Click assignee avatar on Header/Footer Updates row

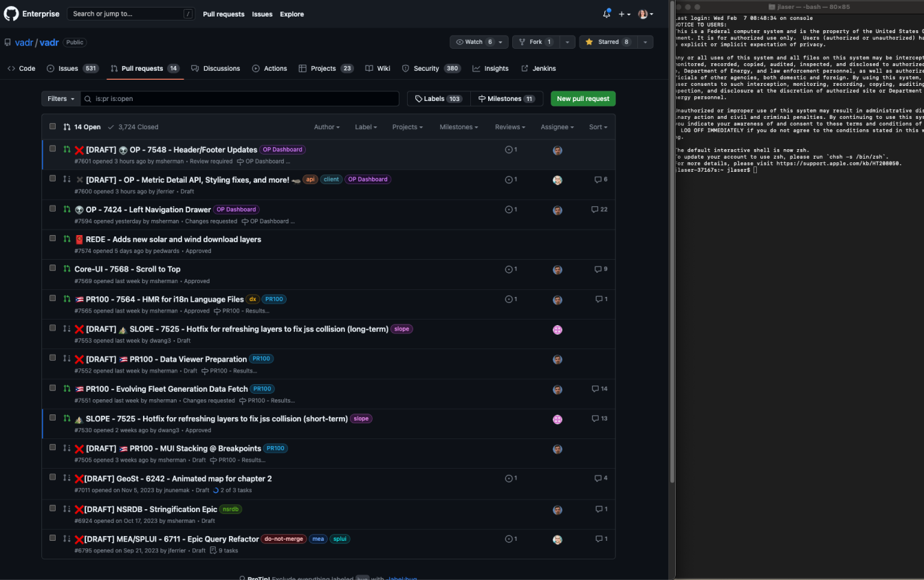(x=558, y=150)
